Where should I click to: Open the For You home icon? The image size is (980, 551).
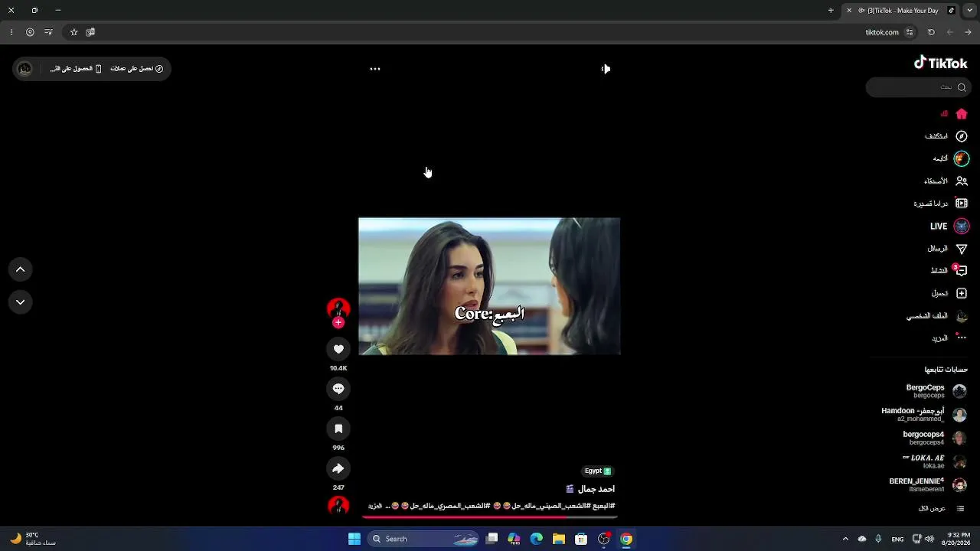962,114
